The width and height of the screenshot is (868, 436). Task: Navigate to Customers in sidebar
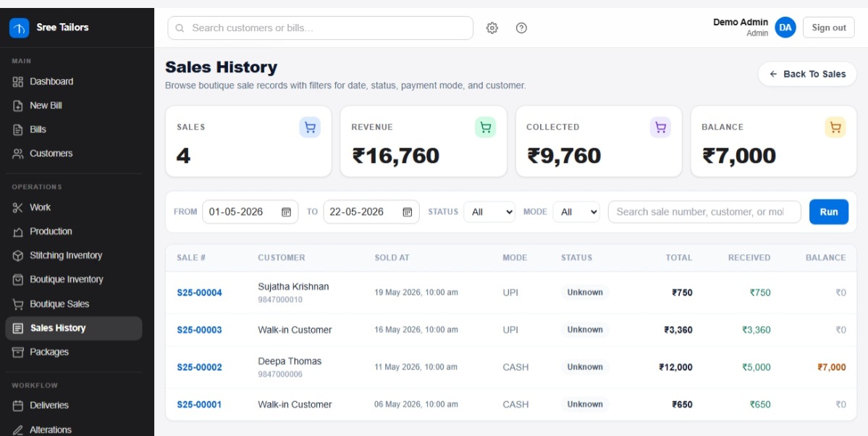tap(74, 154)
